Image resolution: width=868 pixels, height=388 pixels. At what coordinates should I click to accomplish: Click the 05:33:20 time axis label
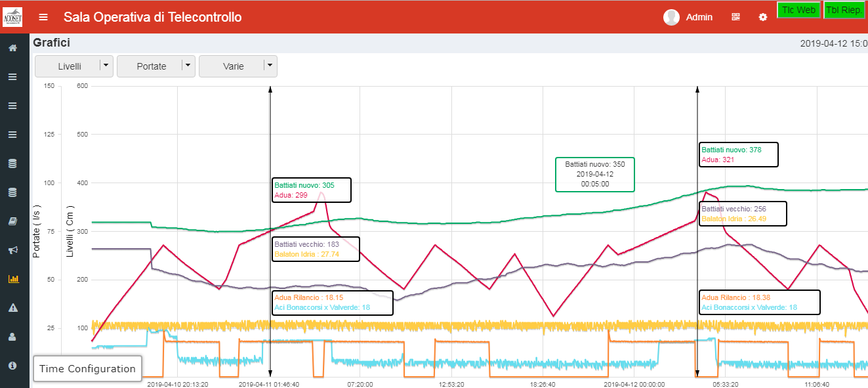point(726,384)
